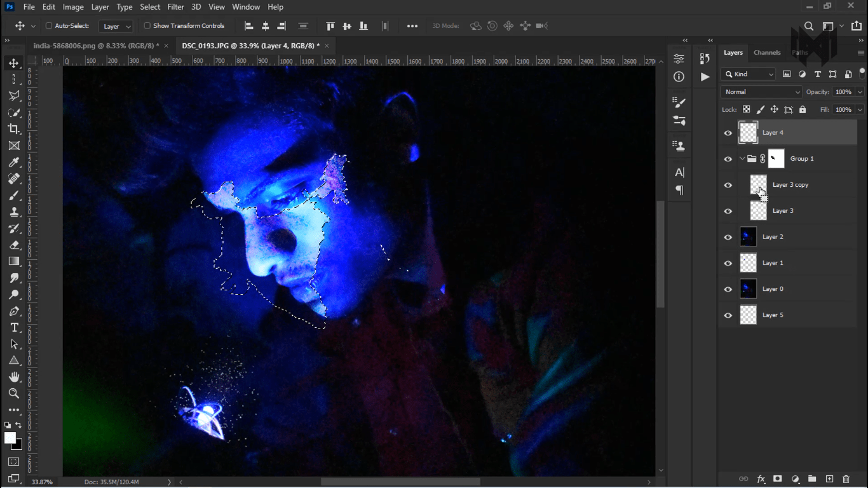Collapse the Group 1 folder
868x488 pixels.
(742, 159)
